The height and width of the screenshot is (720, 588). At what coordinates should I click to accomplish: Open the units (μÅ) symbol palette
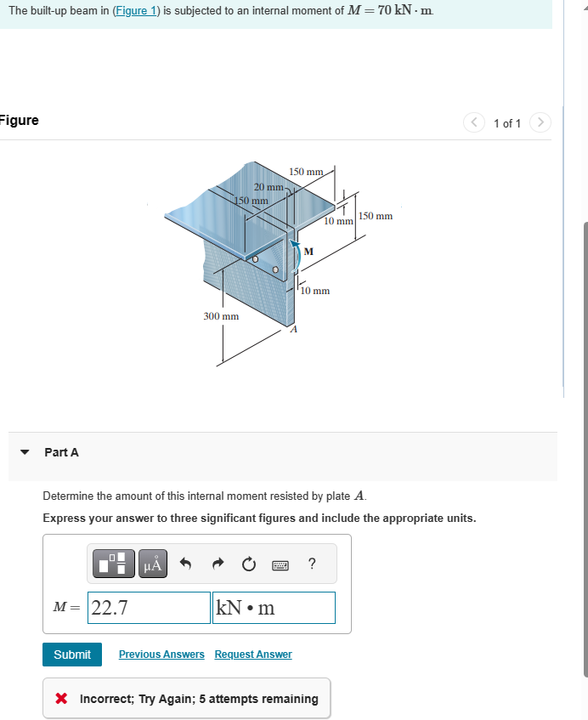click(152, 564)
